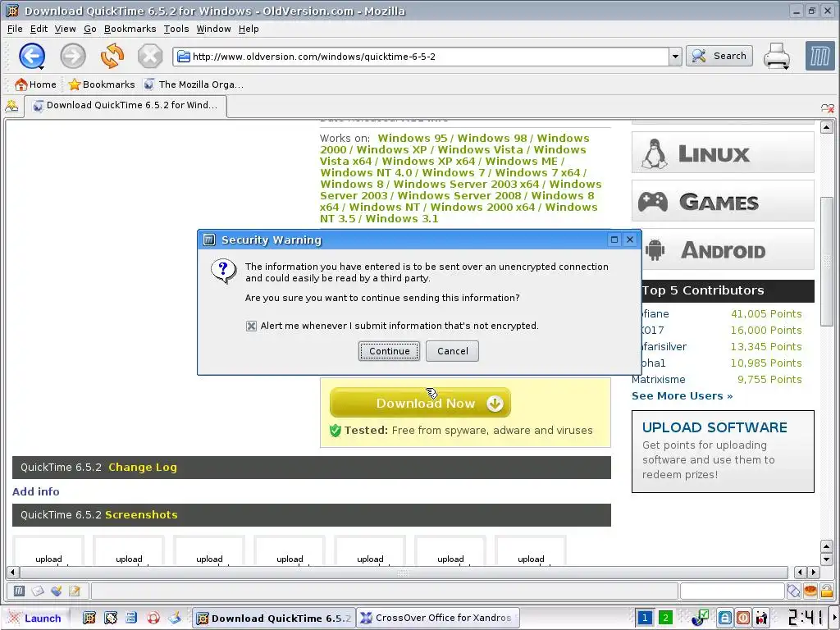Click the fifth quick-launch icon in taskbar
The image size is (840, 630).
click(175, 619)
